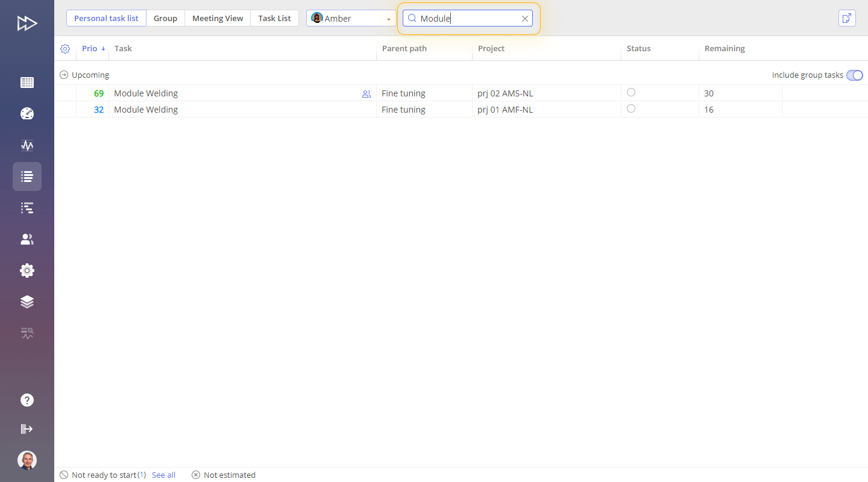Open the Gantt-style indented list icon
This screenshot has width=868, height=482.
[27, 208]
